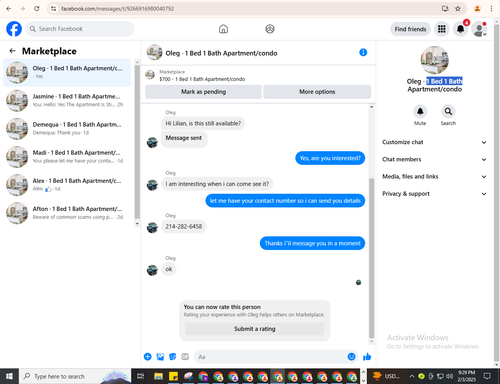Open the Groups icon in top bar
500x384 pixels.
270,29
